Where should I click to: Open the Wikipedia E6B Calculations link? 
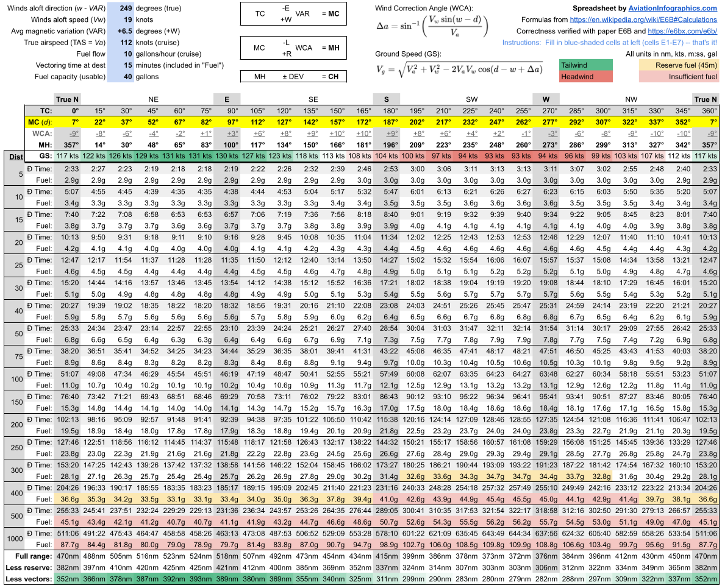(x=643, y=19)
